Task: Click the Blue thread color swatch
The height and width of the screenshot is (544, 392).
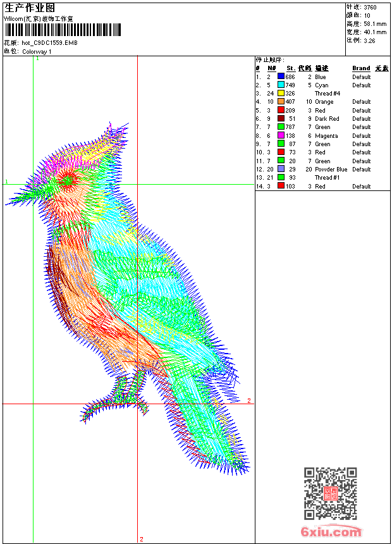Action: click(281, 77)
